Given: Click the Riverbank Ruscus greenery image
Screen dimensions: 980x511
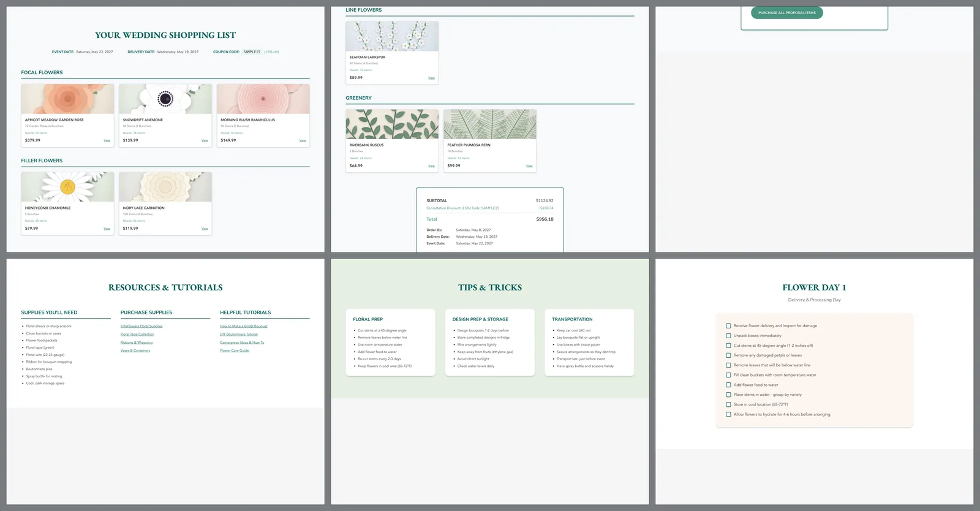Looking at the screenshot, I should click(x=392, y=124).
